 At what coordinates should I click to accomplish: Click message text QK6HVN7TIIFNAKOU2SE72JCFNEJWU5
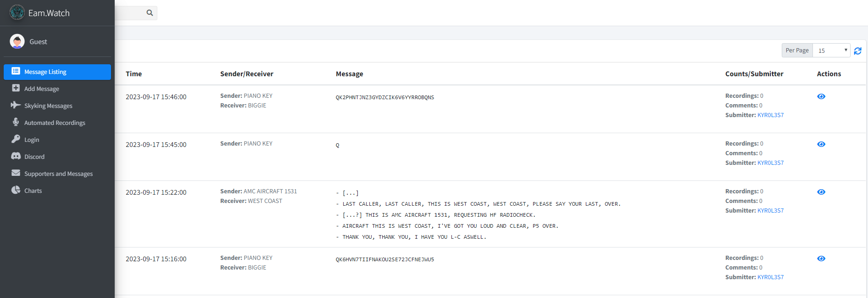click(385, 259)
